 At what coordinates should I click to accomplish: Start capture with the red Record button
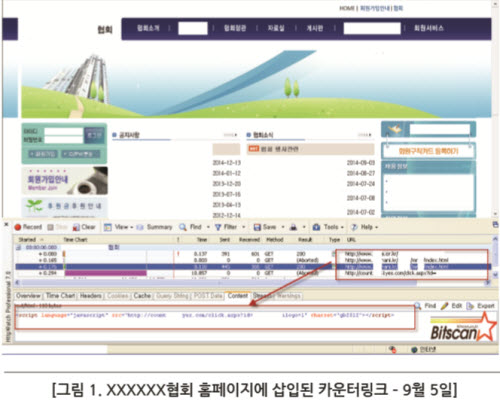[x=18, y=227]
